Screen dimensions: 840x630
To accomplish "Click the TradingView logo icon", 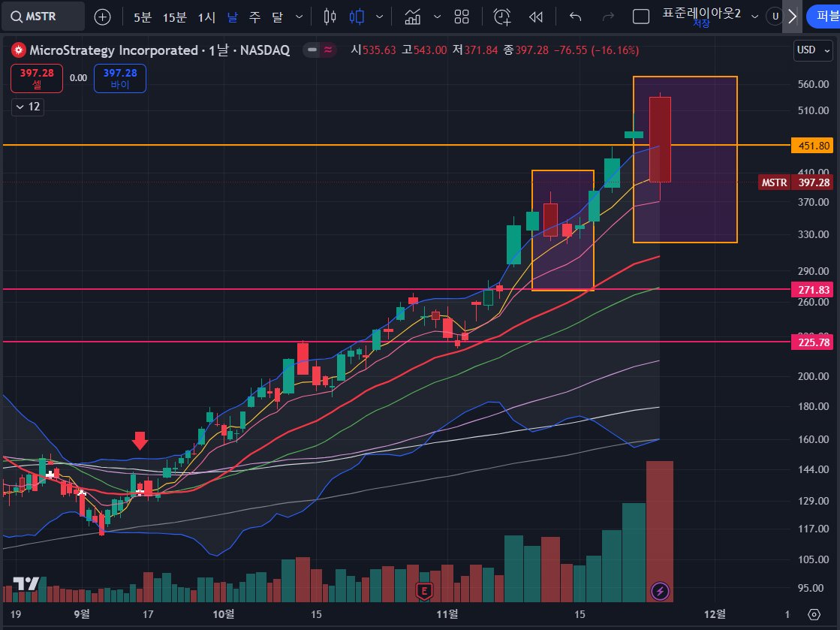I will click(26, 584).
